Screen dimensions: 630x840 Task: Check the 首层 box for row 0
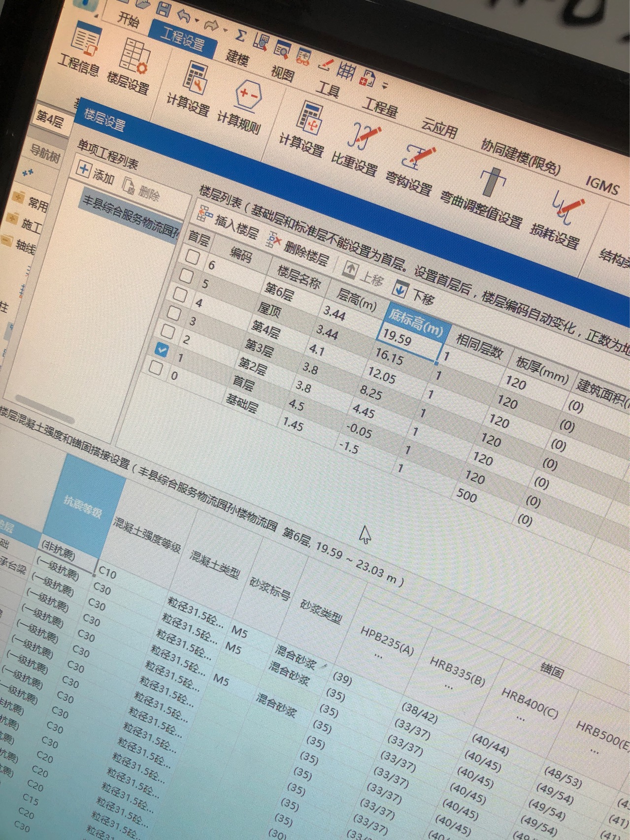[155, 368]
